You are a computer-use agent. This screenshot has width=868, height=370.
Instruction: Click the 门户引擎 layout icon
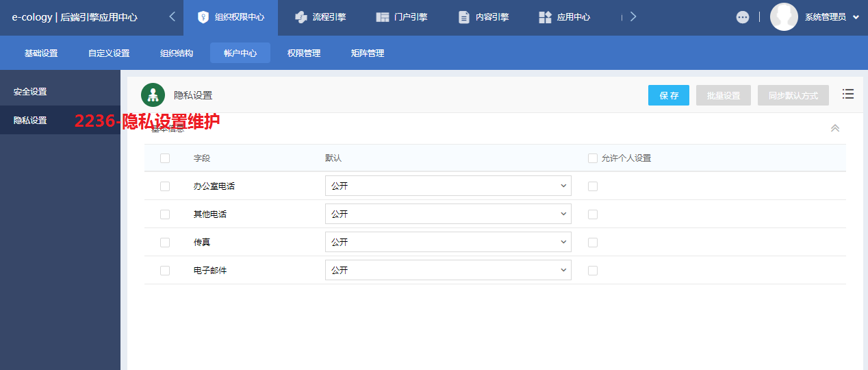[x=382, y=17]
